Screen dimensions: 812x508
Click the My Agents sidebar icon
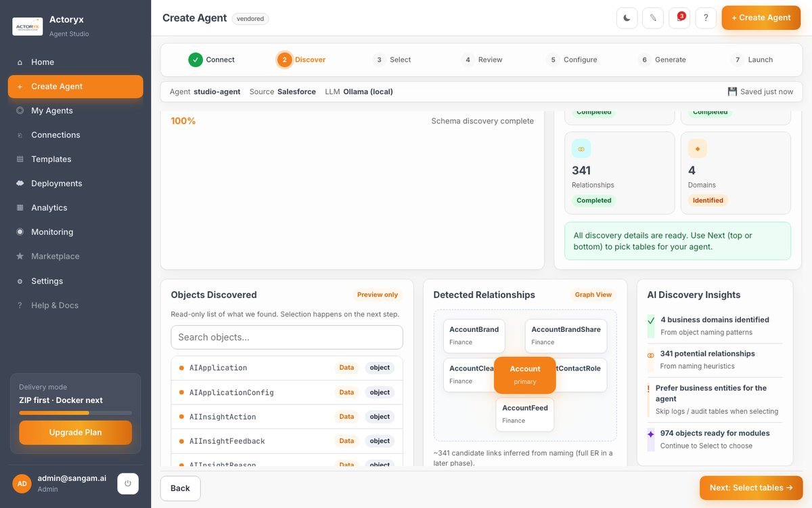(x=20, y=110)
